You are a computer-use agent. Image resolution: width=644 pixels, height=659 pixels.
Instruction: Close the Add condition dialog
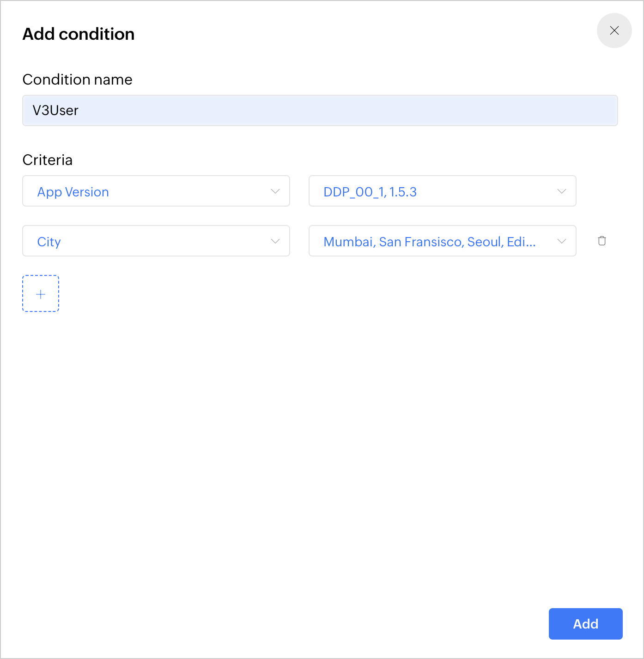614,31
